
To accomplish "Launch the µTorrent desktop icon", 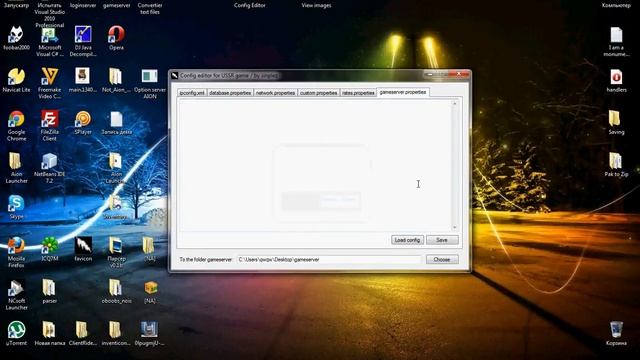I will coord(16,330).
